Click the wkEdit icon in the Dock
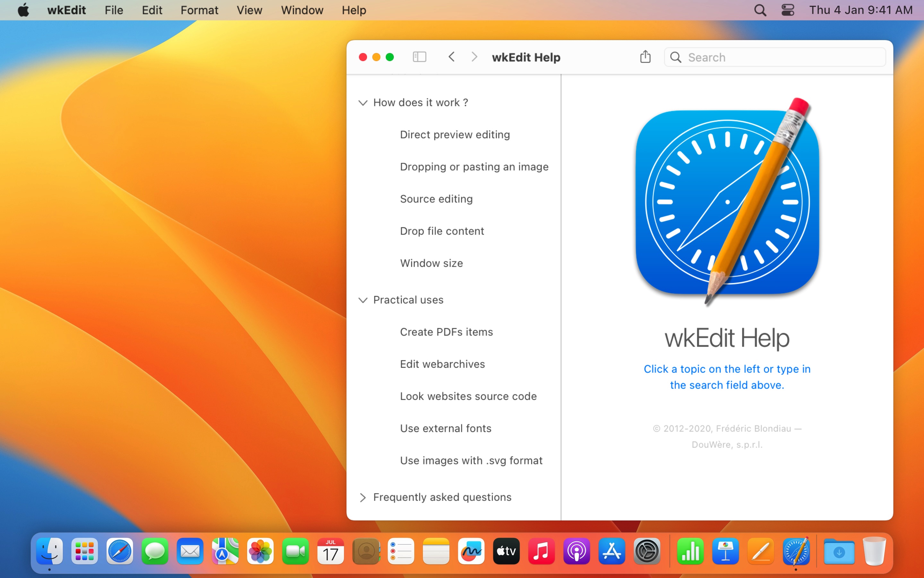 pyautogui.click(x=796, y=551)
